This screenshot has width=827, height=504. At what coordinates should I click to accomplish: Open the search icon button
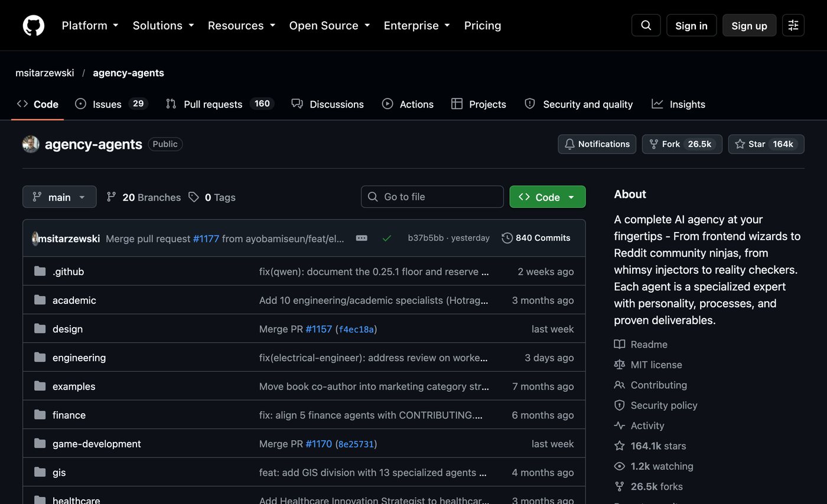click(x=646, y=25)
